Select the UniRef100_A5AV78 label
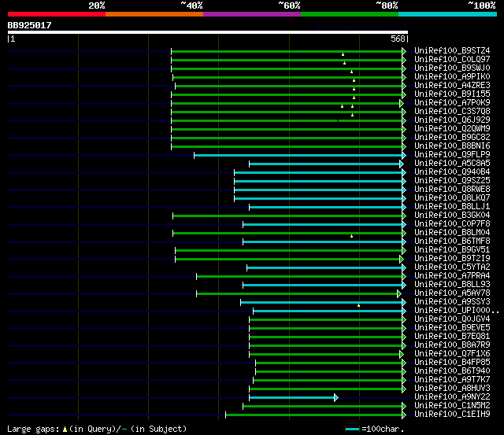Viewport: 504px width, 435px height. 452,293
